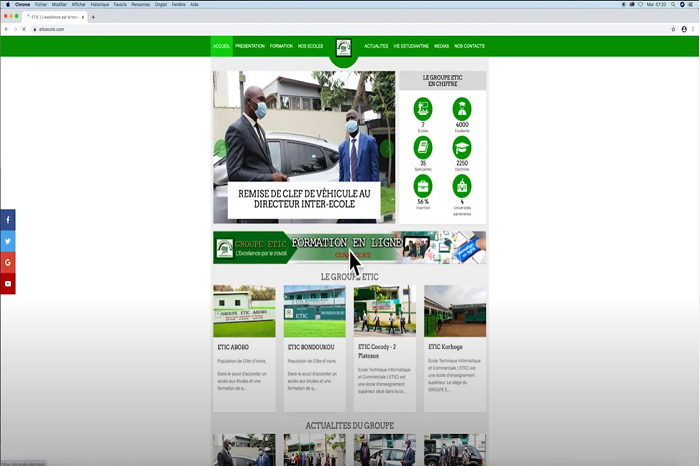
Task: Click the ETIC Cocody school photo
Action: 385,311
